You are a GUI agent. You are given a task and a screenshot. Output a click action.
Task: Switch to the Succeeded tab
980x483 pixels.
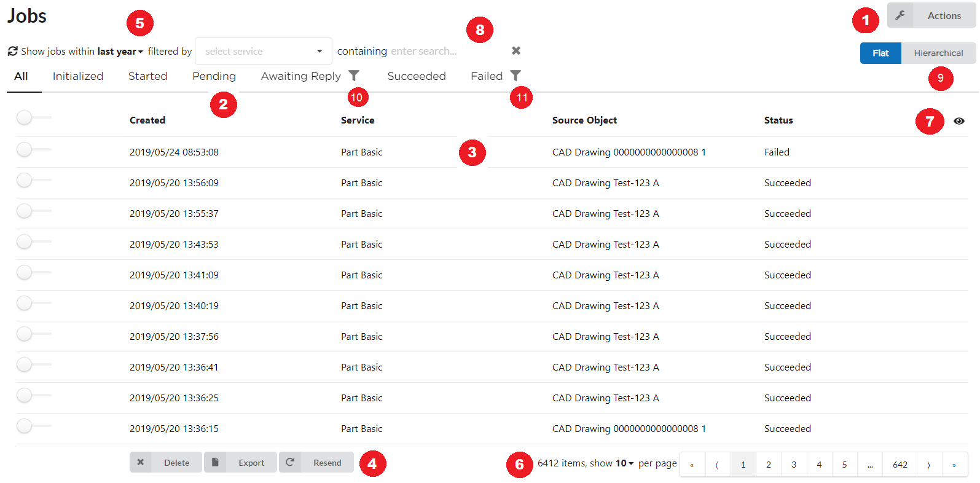pos(416,76)
